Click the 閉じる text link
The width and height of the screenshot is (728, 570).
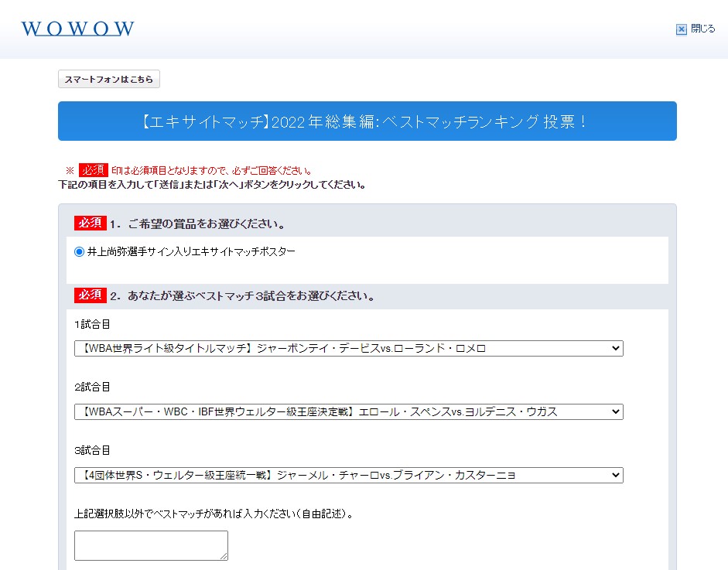pyautogui.click(x=702, y=29)
